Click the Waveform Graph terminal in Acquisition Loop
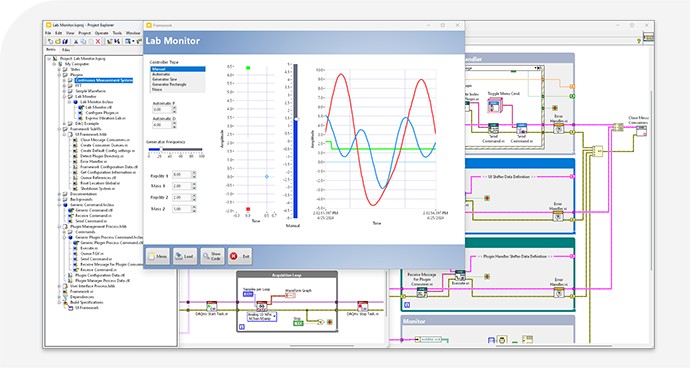 tap(290, 295)
